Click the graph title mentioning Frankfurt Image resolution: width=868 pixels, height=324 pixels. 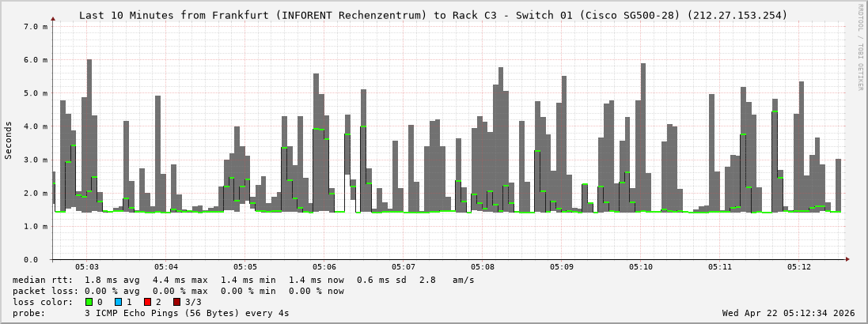click(433, 15)
